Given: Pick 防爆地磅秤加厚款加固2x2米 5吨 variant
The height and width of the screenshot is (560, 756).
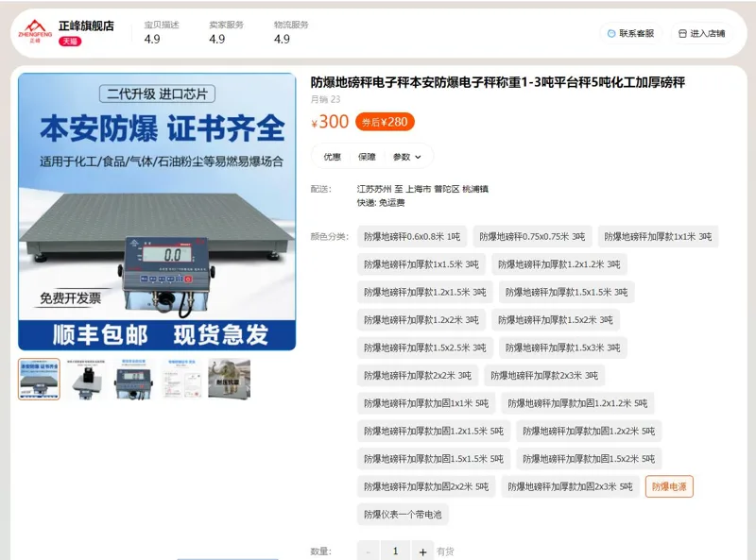Looking at the screenshot, I should (x=426, y=486).
